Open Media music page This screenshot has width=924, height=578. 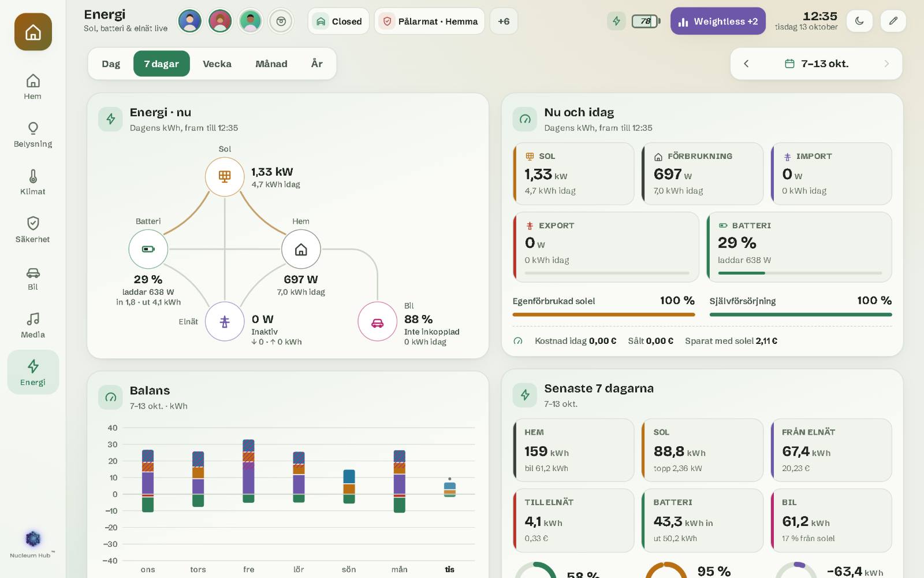[x=33, y=325]
